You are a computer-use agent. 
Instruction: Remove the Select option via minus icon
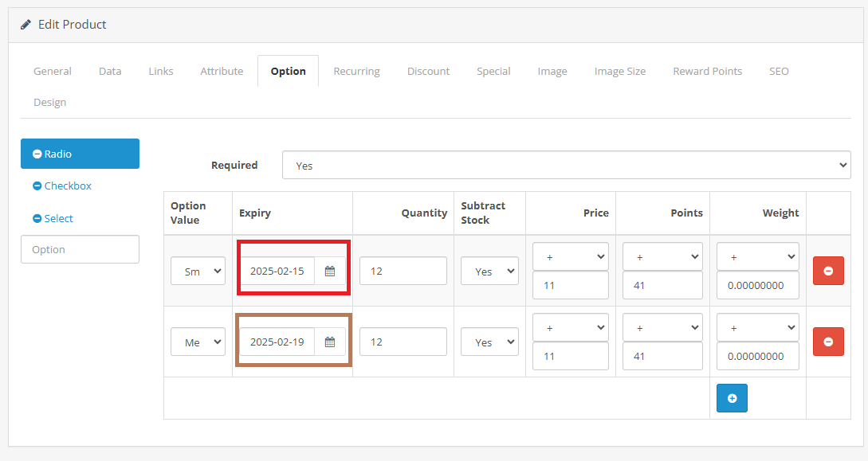(37, 219)
